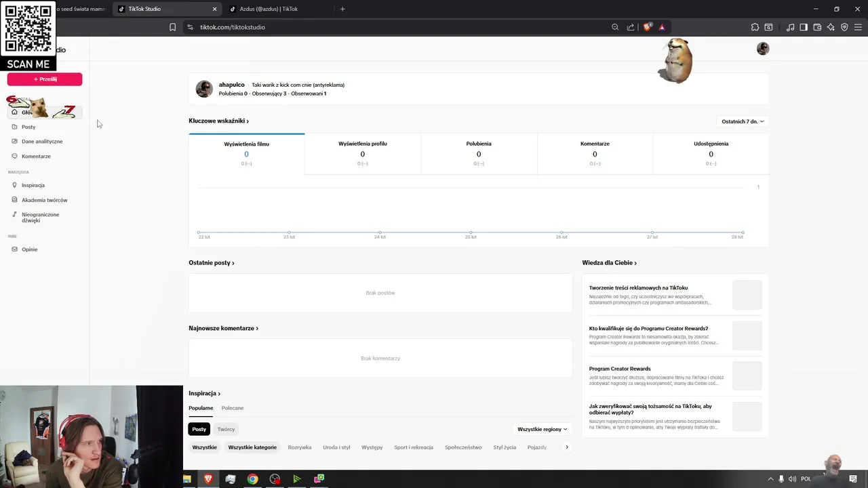Filter by Społeczeństwo category
This screenshot has height=488, width=868.
tap(463, 447)
